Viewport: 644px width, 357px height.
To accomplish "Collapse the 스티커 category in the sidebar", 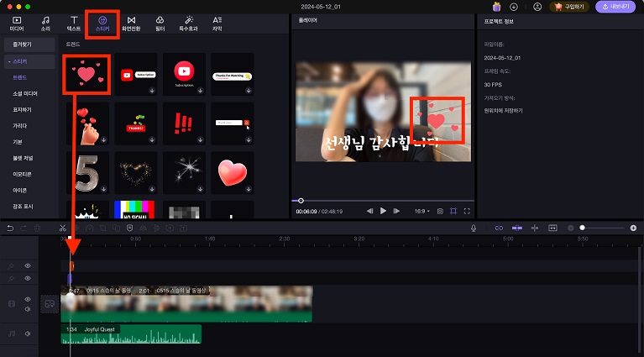I will [8, 61].
